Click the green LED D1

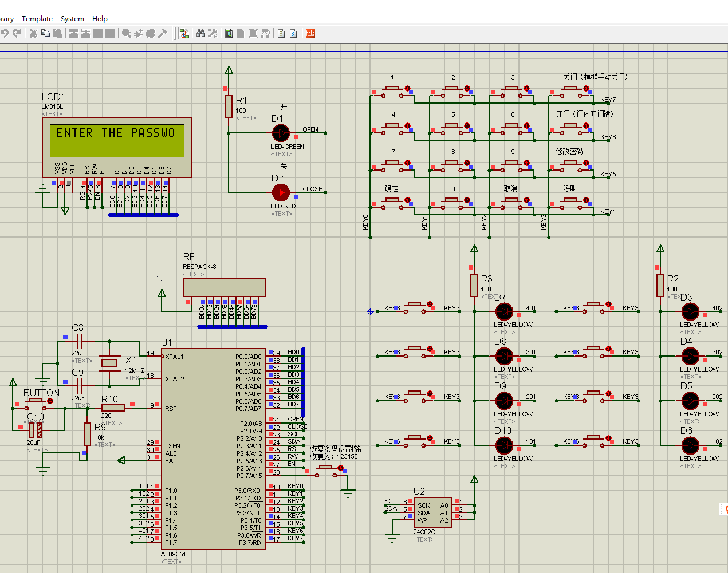(281, 133)
